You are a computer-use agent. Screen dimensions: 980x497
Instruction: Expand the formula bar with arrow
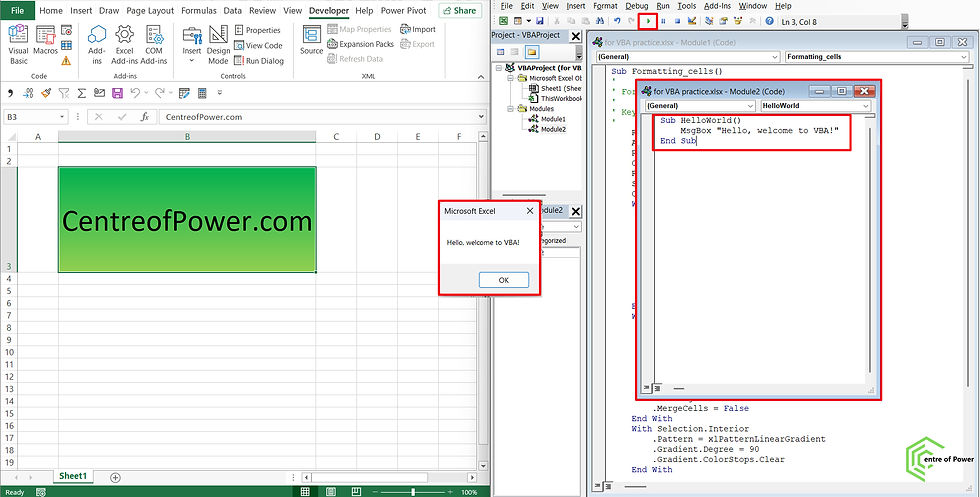(481, 117)
